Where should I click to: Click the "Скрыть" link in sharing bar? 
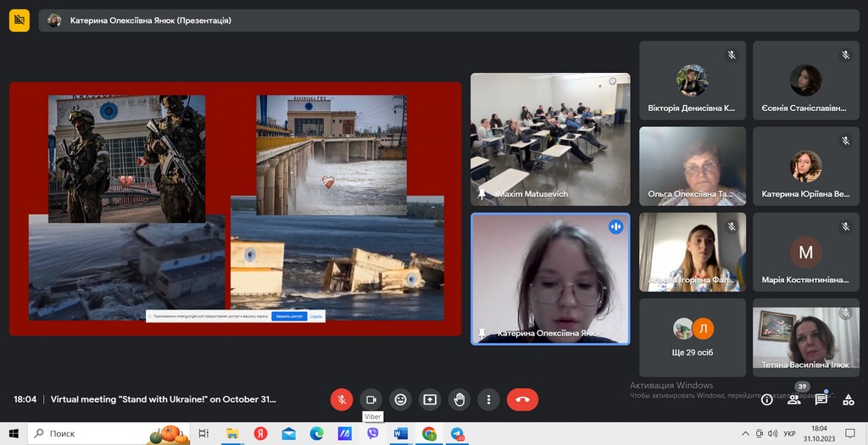(316, 316)
